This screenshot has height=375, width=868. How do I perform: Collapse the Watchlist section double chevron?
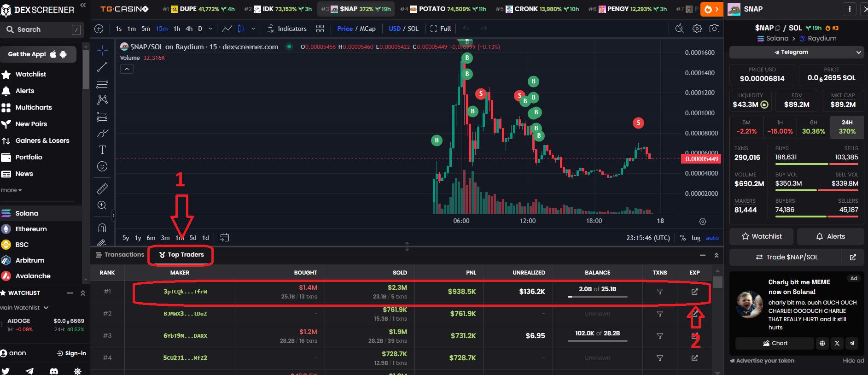[83, 293]
